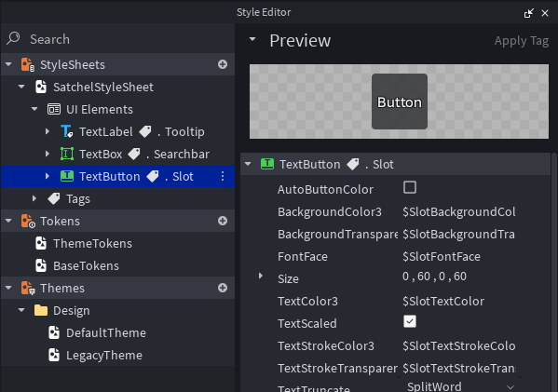The image size is (558, 392).
Task: Expand the Tags tree node
Action: pos(34,198)
